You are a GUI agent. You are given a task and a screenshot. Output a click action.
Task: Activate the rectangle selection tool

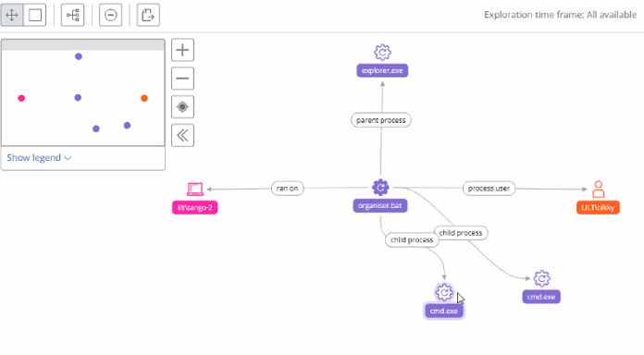35,15
